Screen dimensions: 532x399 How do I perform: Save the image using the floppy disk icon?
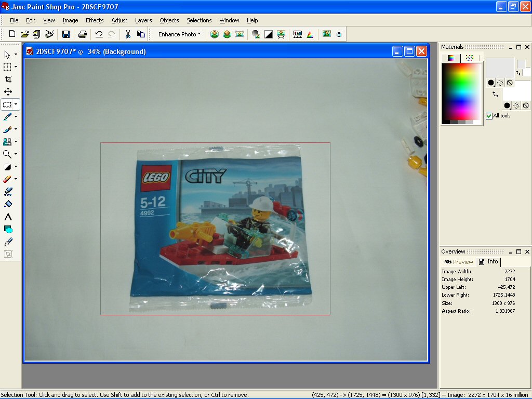pos(66,34)
